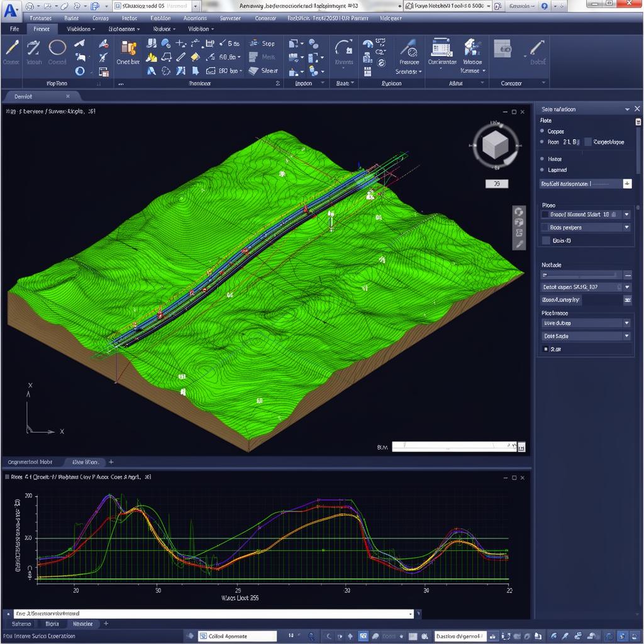
Task: Click the copy pages icon in quick access toolbar
Action: click(x=96, y=6)
